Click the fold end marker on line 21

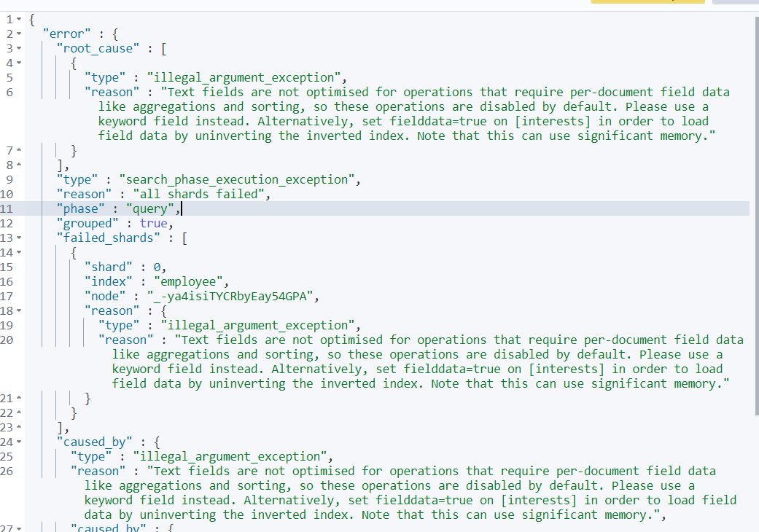(x=19, y=398)
